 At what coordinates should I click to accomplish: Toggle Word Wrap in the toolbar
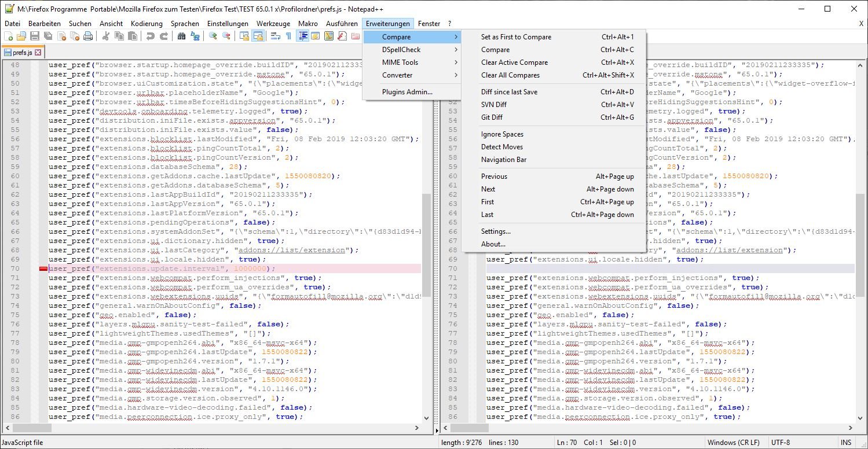[x=275, y=36]
